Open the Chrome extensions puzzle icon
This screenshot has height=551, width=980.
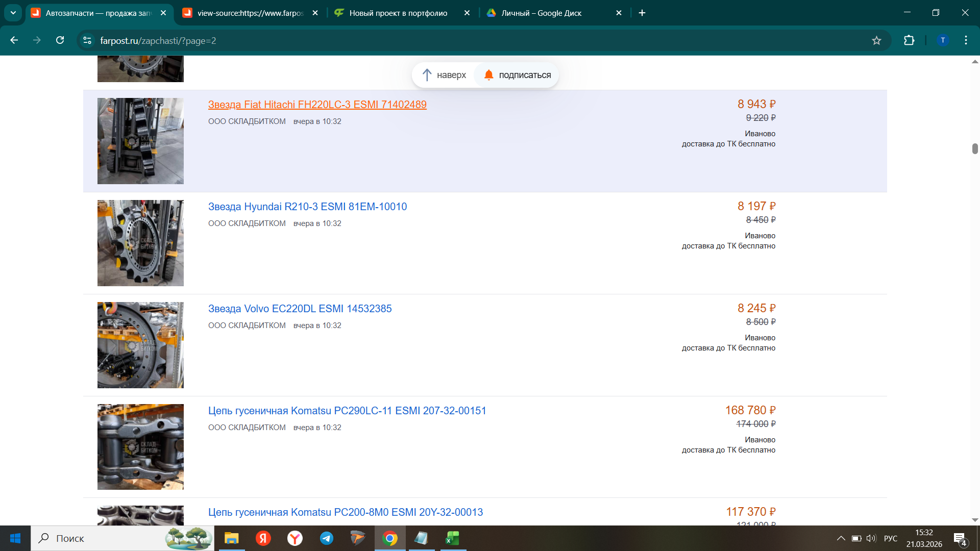pos(909,40)
